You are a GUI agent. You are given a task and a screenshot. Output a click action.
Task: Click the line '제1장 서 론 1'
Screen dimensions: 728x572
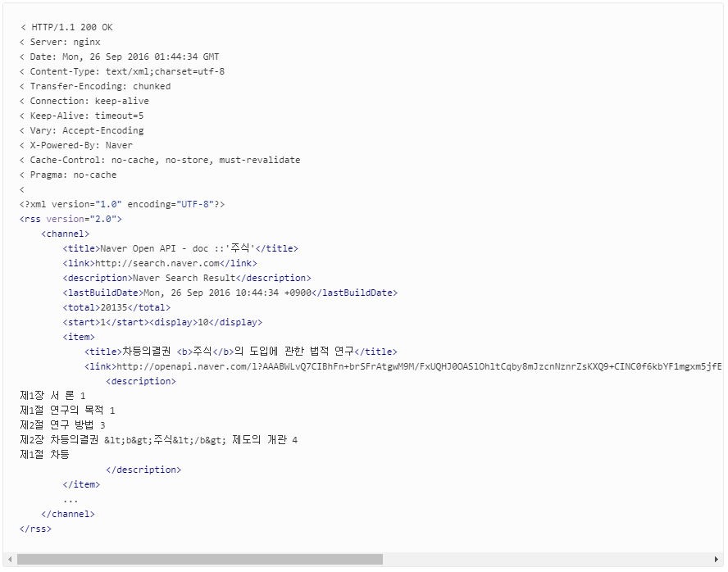[53, 396]
